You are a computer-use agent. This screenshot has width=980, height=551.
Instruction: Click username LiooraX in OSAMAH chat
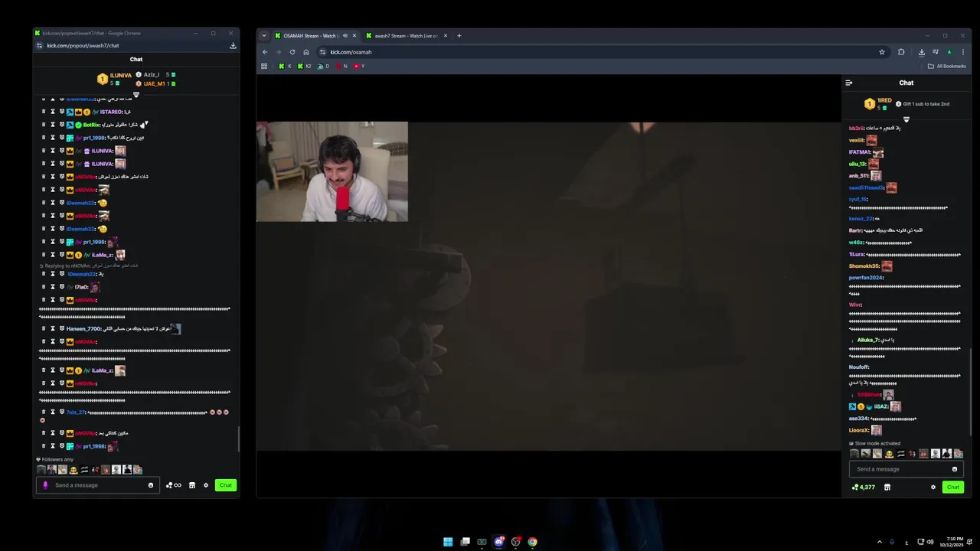[x=859, y=430]
